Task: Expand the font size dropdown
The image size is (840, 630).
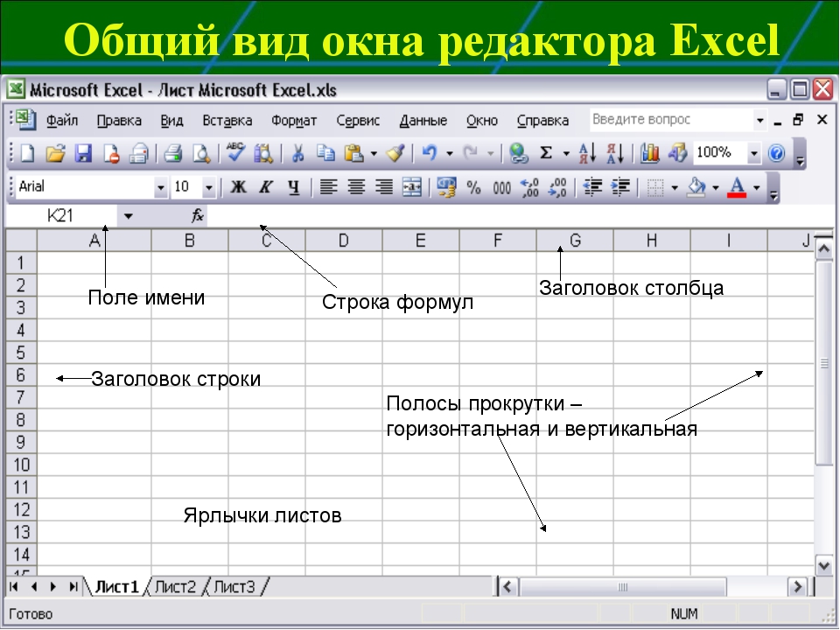Action: tap(208, 187)
